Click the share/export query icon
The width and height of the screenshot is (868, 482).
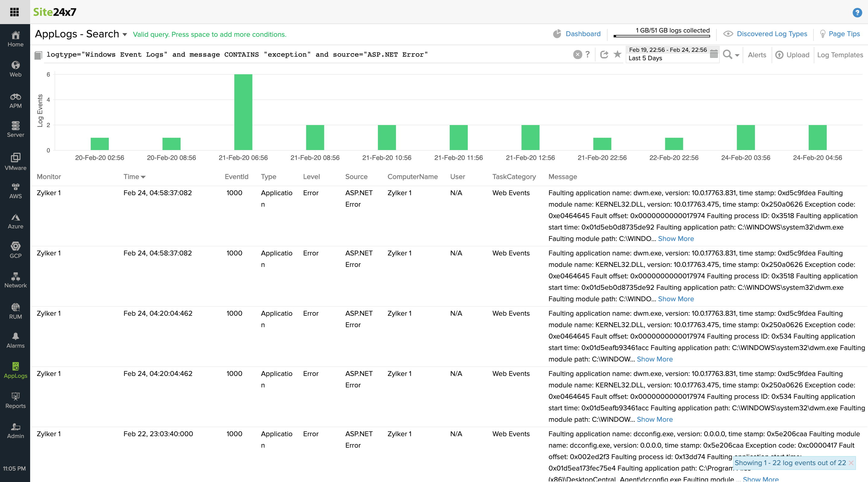click(x=604, y=54)
